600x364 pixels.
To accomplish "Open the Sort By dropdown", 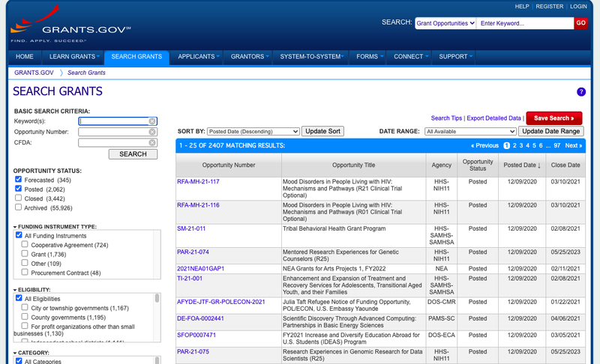I will coord(253,131).
